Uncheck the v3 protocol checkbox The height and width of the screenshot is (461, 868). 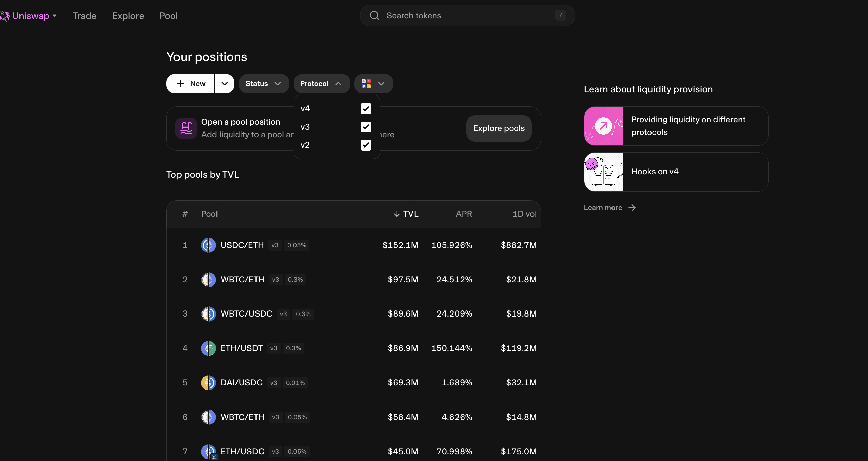[366, 127]
